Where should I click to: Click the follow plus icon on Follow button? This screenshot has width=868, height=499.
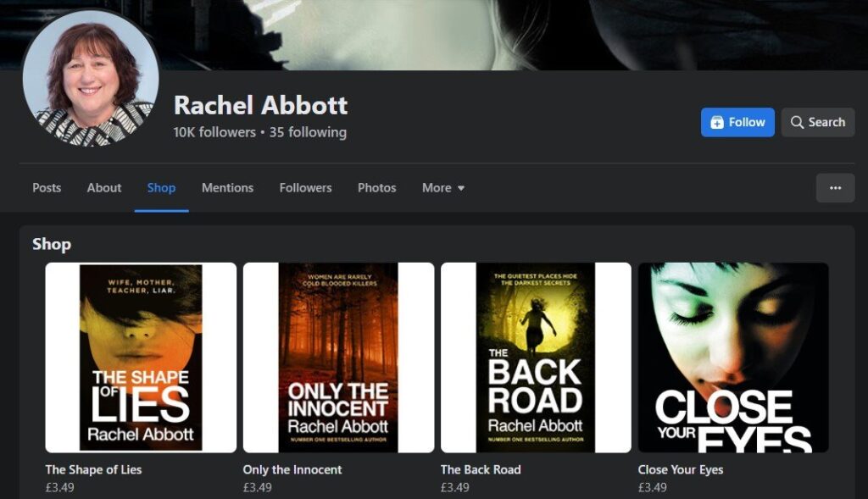pos(717,122)
